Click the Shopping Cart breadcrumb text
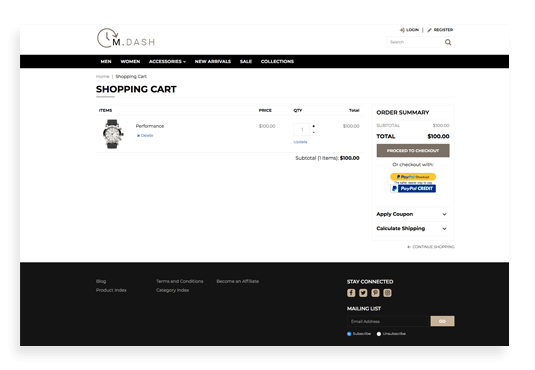 click(x=131, y=76)
